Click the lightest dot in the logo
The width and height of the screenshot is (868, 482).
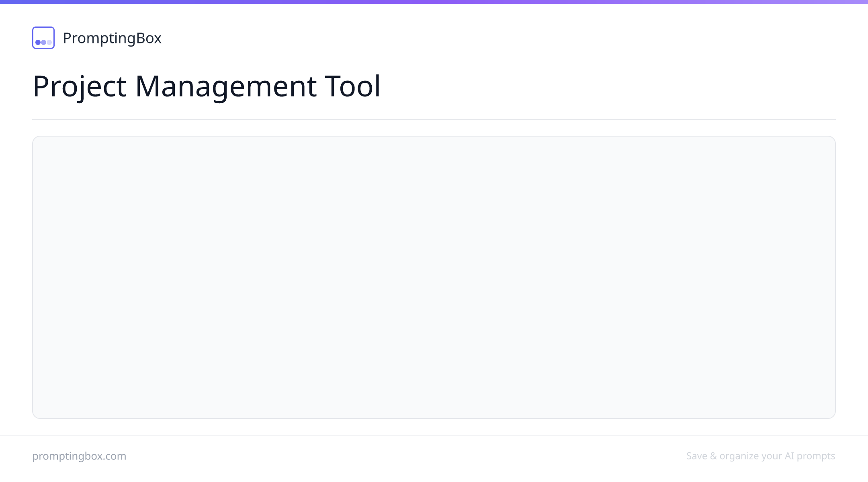tap(49, 42)
